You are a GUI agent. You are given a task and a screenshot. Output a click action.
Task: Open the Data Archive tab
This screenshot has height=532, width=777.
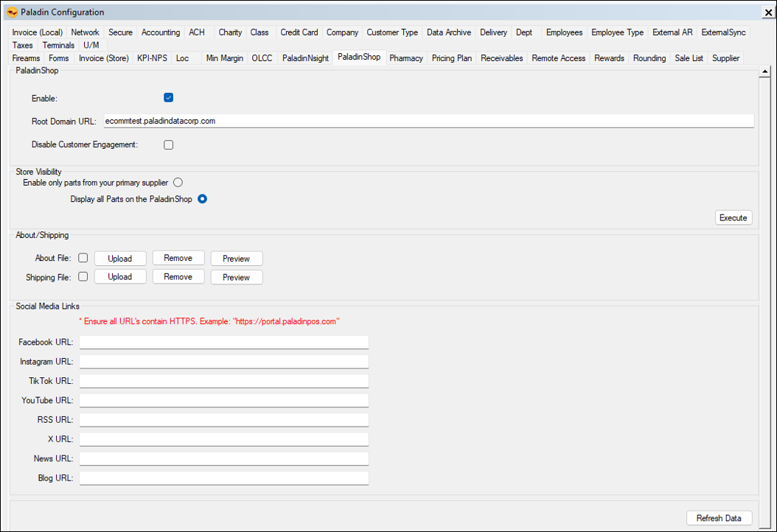[449, 32]
